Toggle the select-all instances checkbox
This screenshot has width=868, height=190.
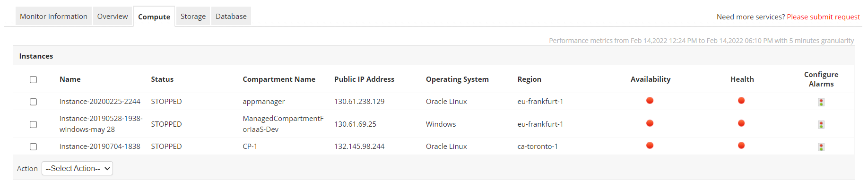33,79
